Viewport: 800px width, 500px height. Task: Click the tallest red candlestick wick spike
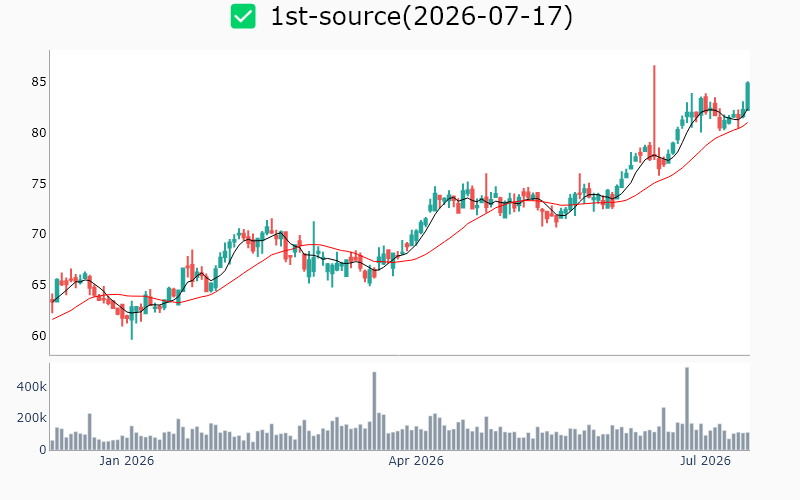pyautogui.click(x=654, y=112)
